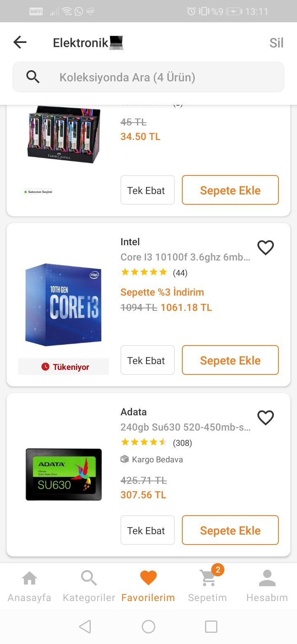Screen dimensions: 297x644
Task: Open Tek Ebat selector for Adata
Action: [147, 530]
